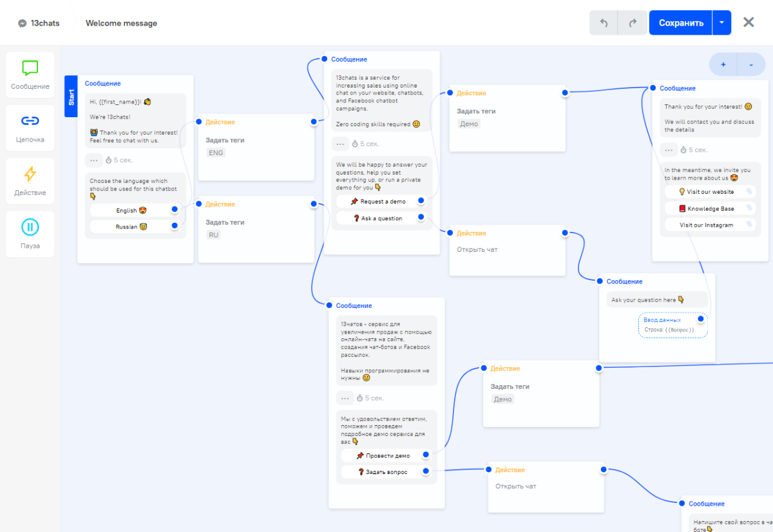773x532 pixels.
Task: Select the Действие lightning action tool
Action: coord(30,182)
